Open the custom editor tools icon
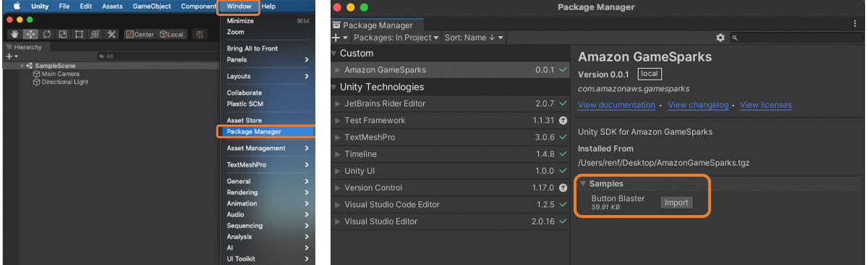868x265 pixels. (111, 34)
